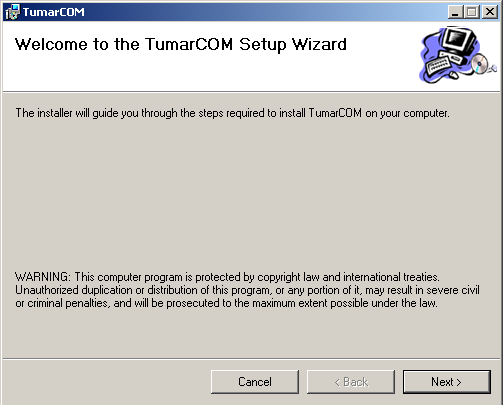Image resolution: width=503 pixels, height=405 pixels.
Task: Click the keyboard in banner graphic
Action: click(x=437, y=66)
